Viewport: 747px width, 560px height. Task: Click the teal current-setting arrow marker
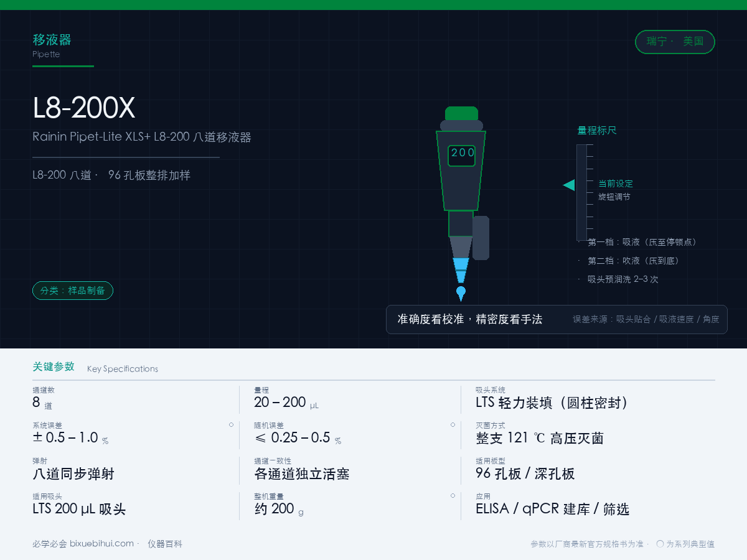click(569, 185)
